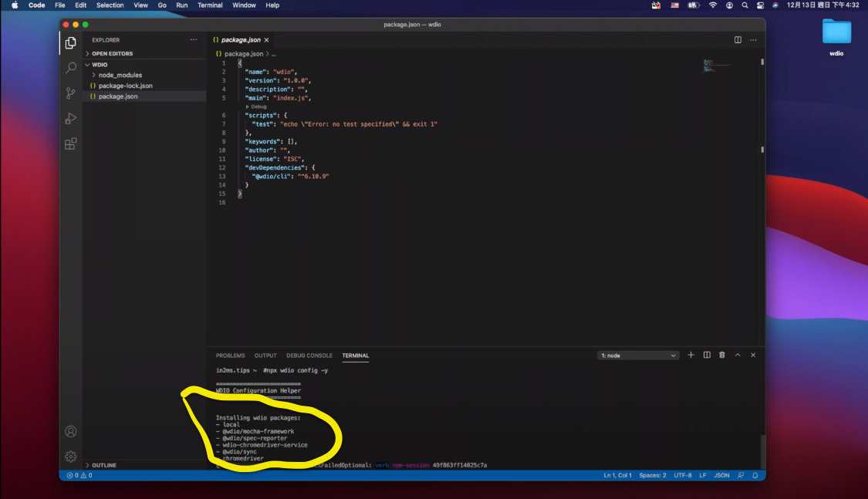Open editor more actions ellipsis
The width and height of the screenshot is (868, 499).
click(753, 40)
